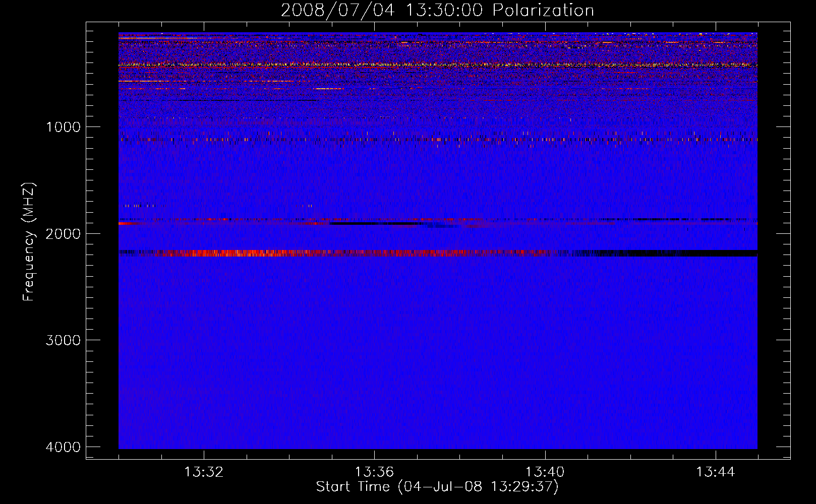Click the plot title '2008/07/04 13:30:00 Polarization'
This screenshot has height=504, width=816.
(437, 10)
